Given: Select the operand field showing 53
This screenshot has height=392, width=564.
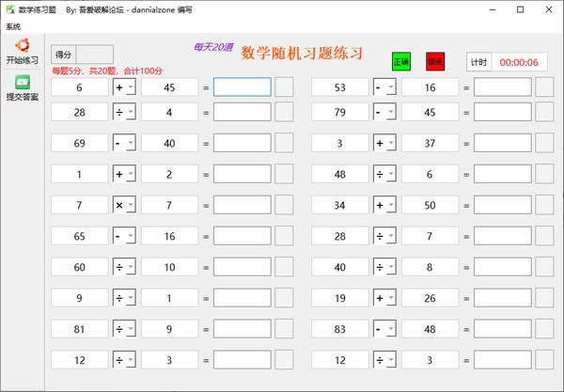Looking at the screenshot, I should pyautogui.click(x=340, y=87).
